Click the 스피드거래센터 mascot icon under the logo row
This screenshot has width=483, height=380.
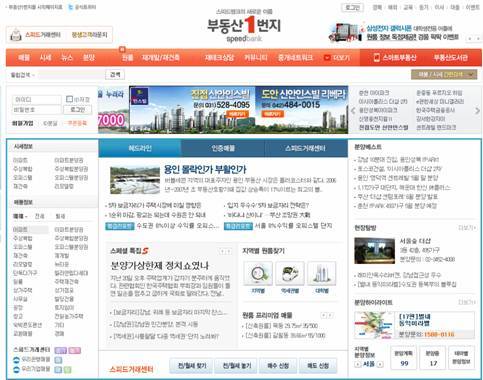tap(15, 35)
